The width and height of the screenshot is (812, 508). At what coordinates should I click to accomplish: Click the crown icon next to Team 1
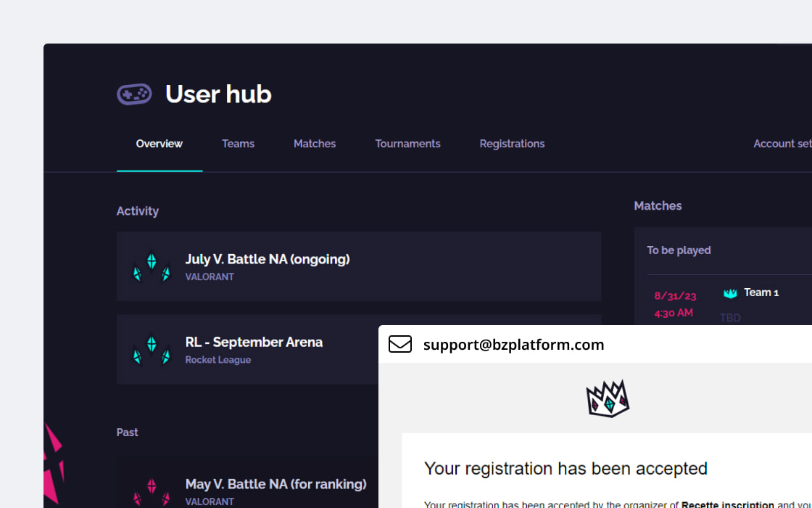pos(730,293)
